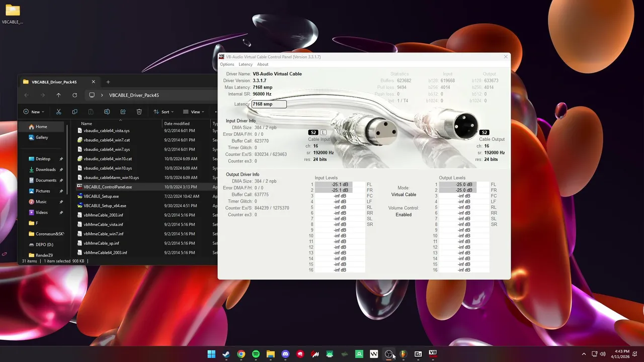Sort files by the Date modified column
The height and width of the screenshot is (362, 644).
click(x=177, y=123)
